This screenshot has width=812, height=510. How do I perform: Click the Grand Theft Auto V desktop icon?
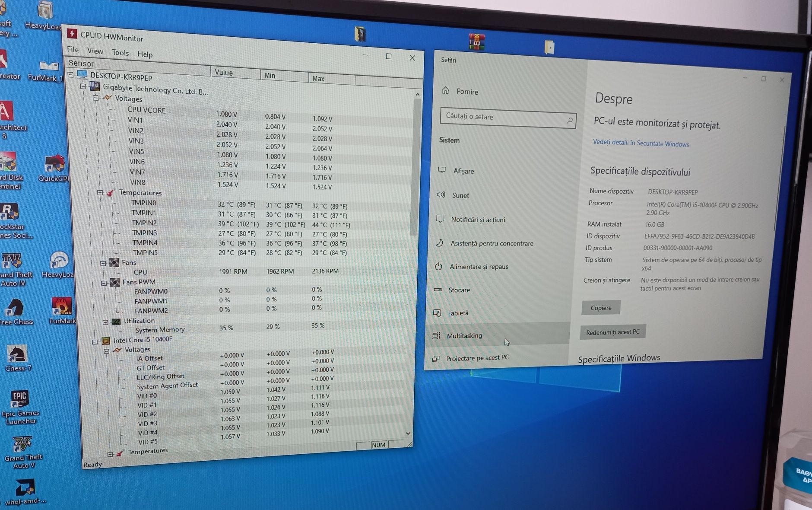pos(23,453)
